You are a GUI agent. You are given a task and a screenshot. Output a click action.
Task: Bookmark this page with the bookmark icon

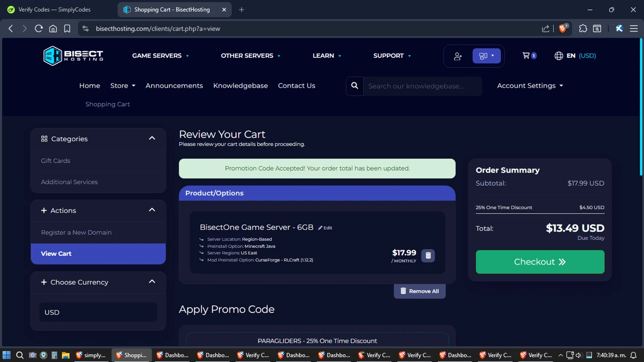(67, 29)
